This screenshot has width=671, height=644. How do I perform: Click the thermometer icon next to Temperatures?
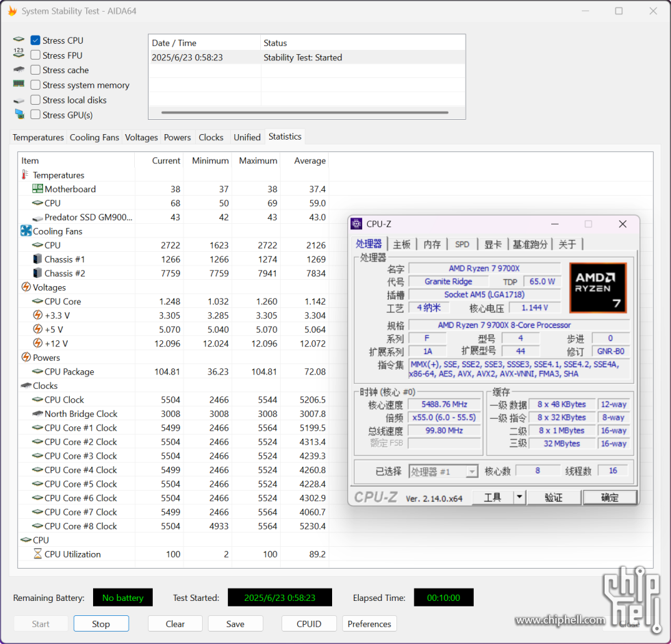pos(25,175)
